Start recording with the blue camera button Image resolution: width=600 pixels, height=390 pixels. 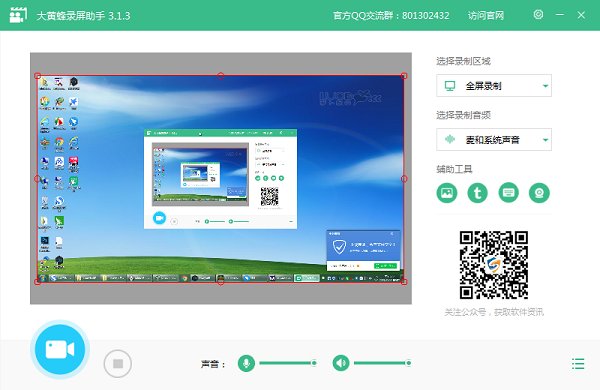pos(60,349)
